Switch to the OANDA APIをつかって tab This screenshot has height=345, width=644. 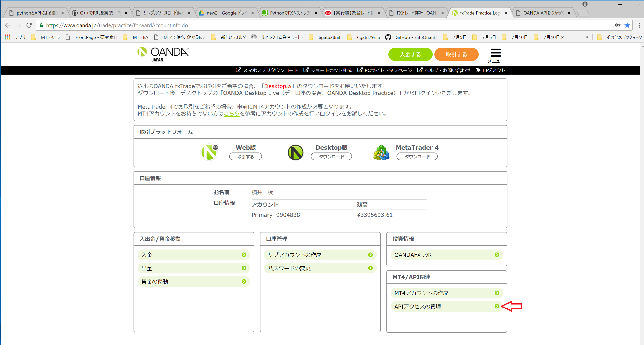[542, 13]
